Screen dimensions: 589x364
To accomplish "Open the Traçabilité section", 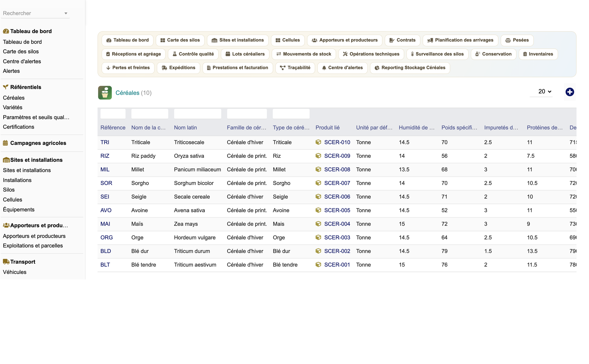I will coord(295,68).
